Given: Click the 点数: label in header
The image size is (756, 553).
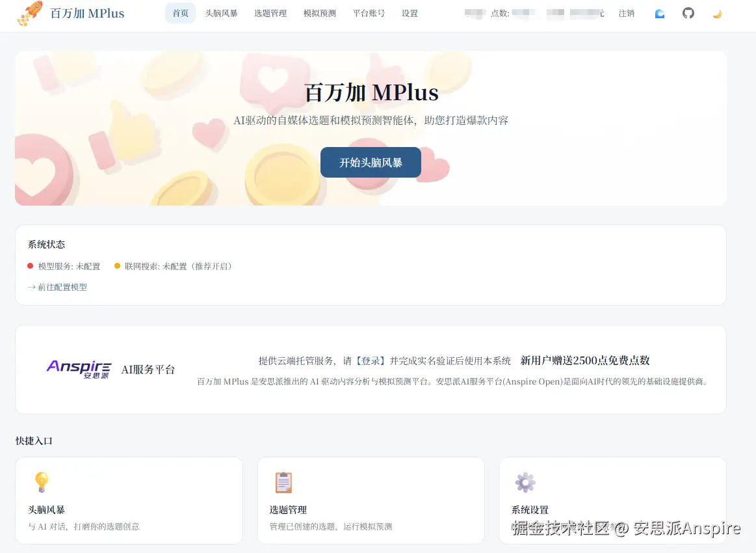Looking at the screenshot, I should 500,14.
